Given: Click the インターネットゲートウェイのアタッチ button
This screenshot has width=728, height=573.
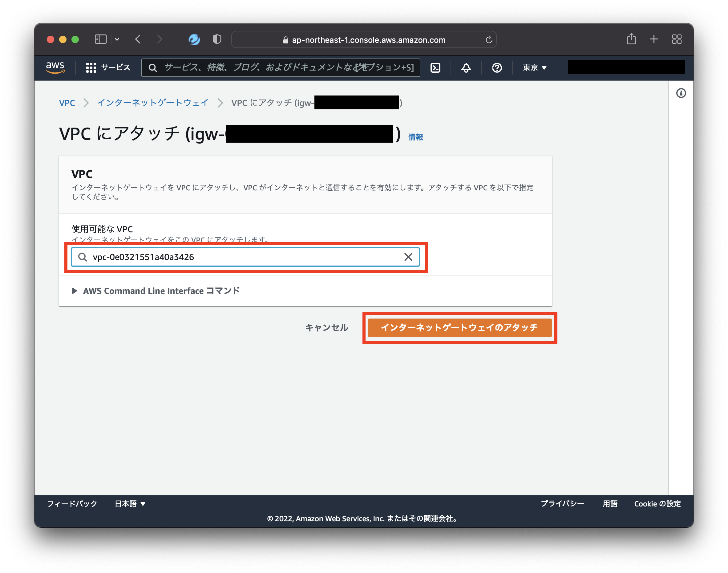Looking at the screenshot, I should pyautogui.click(x=460, y=328).
